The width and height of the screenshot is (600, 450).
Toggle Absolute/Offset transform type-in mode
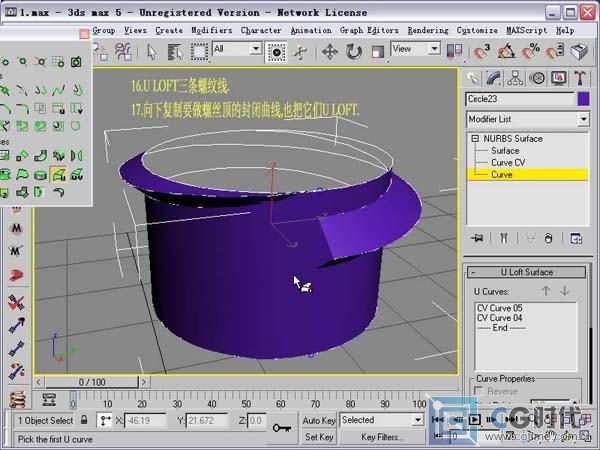104,420
